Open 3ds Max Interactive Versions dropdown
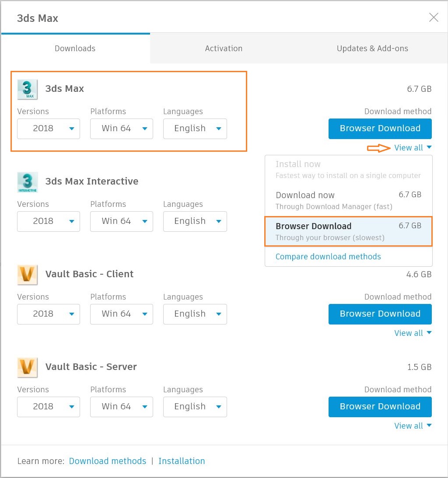 (x=49, y=221)
